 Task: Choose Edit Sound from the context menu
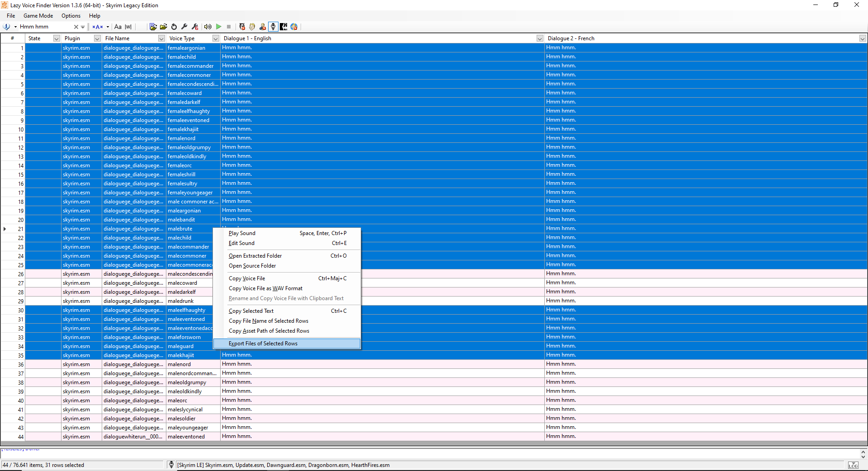coord(287,243)
